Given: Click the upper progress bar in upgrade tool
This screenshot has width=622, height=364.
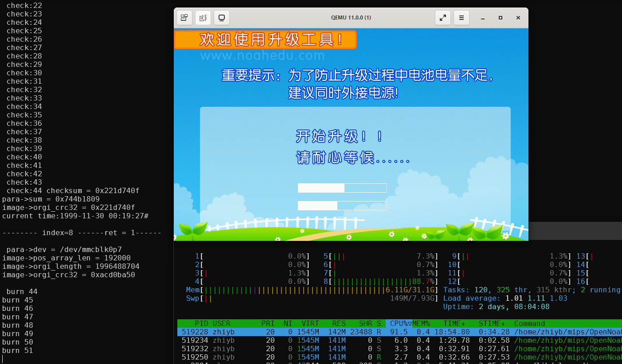Looking at the screenshot, I should coord(342,188).
